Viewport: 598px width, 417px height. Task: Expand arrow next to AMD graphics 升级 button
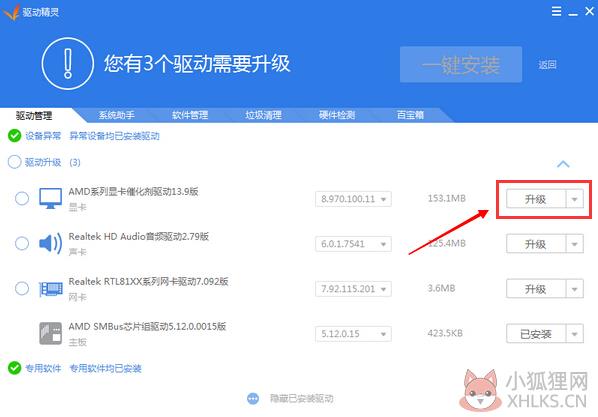point(574,199)
